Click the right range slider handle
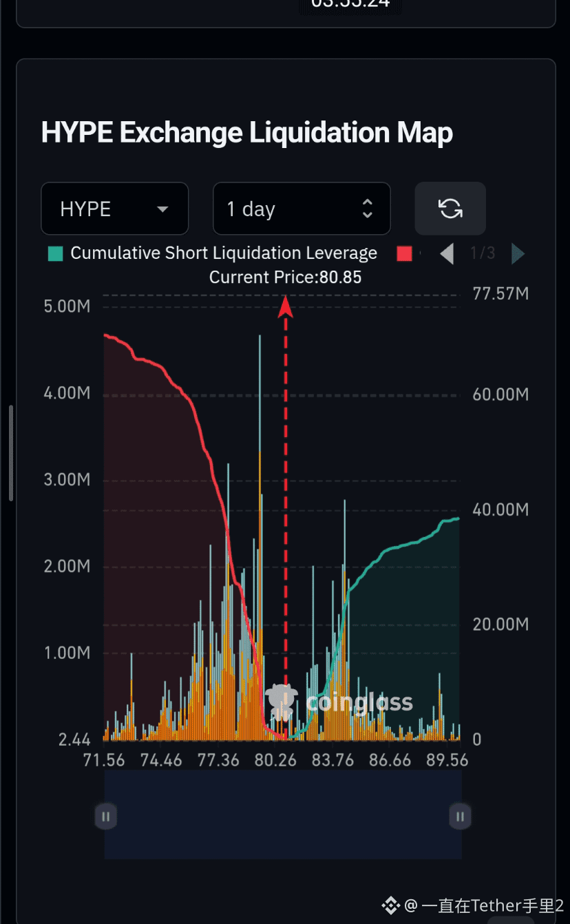 460,817
